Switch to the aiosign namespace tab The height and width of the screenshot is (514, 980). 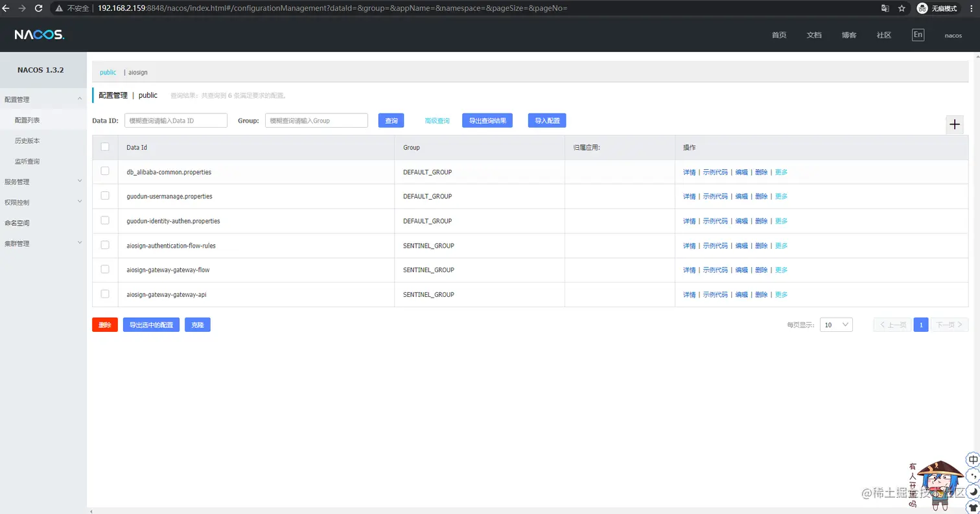click(138, 73)
